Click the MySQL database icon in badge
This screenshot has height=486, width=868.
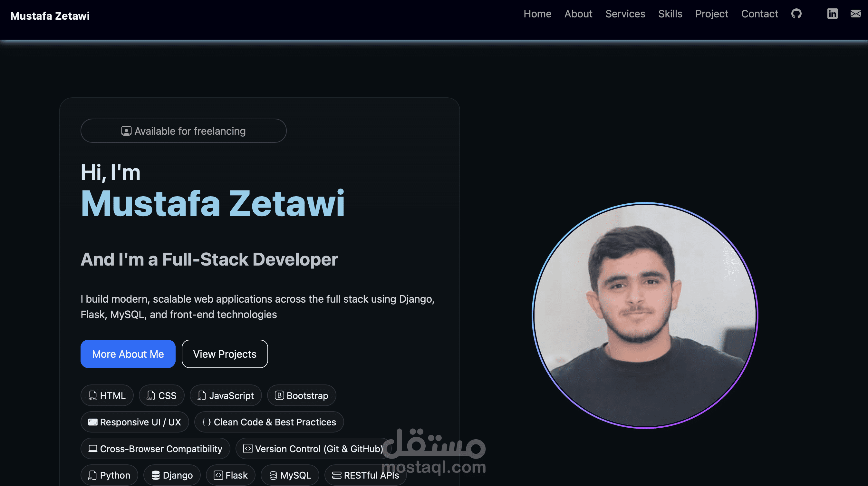pos(273,475)
